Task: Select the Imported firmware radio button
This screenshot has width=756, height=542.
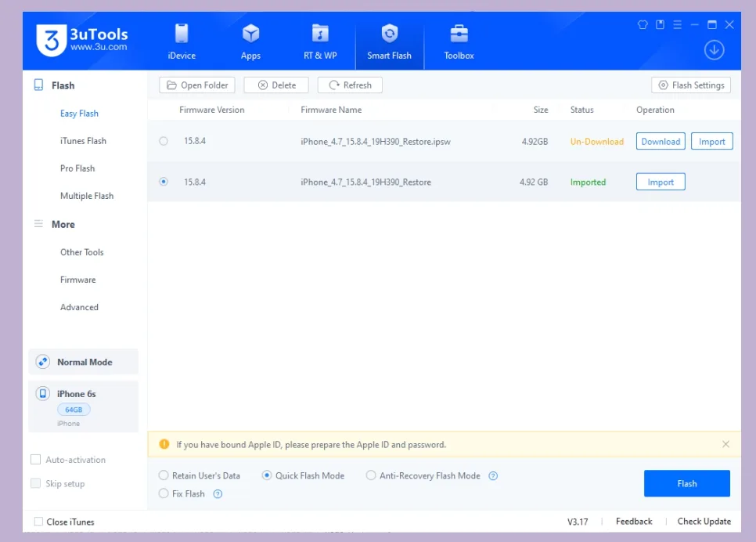Action: pos(164,182)
